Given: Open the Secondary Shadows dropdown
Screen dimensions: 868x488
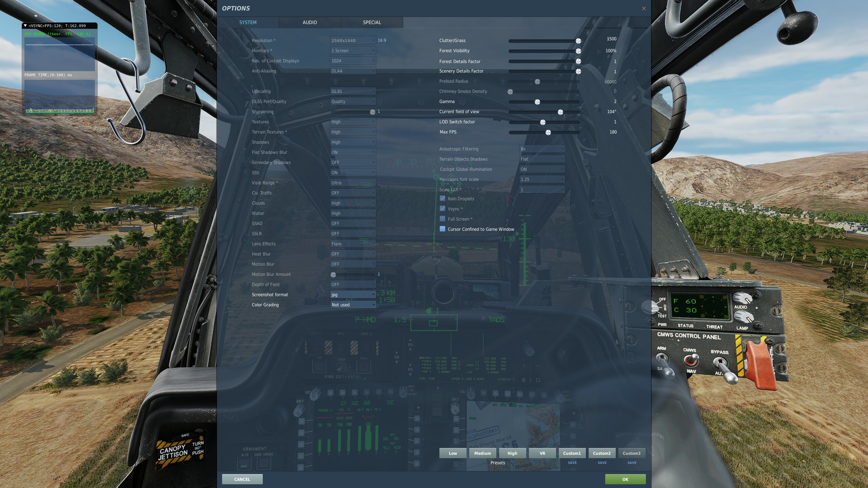Looking at the screenshot, I should (353, 162).
